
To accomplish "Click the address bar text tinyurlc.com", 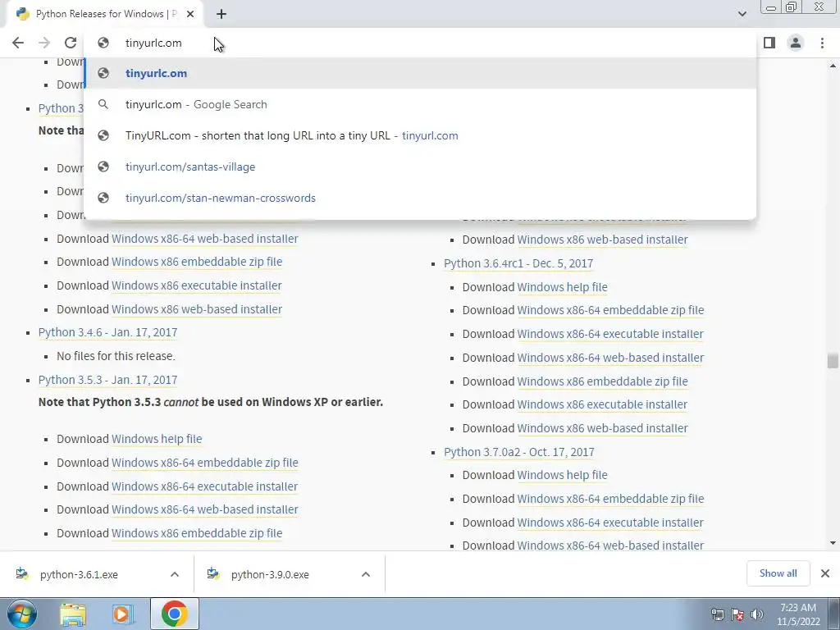I will pyautogui.click(x=153, y=43).
